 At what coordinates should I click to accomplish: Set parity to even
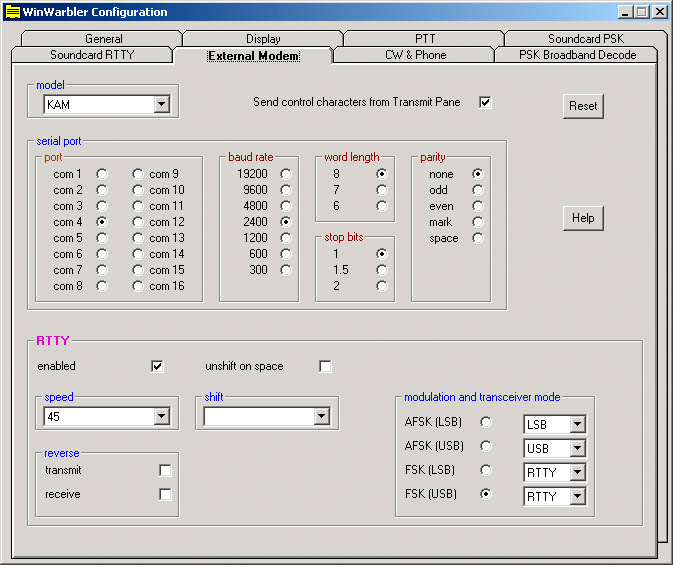point(478,206)
